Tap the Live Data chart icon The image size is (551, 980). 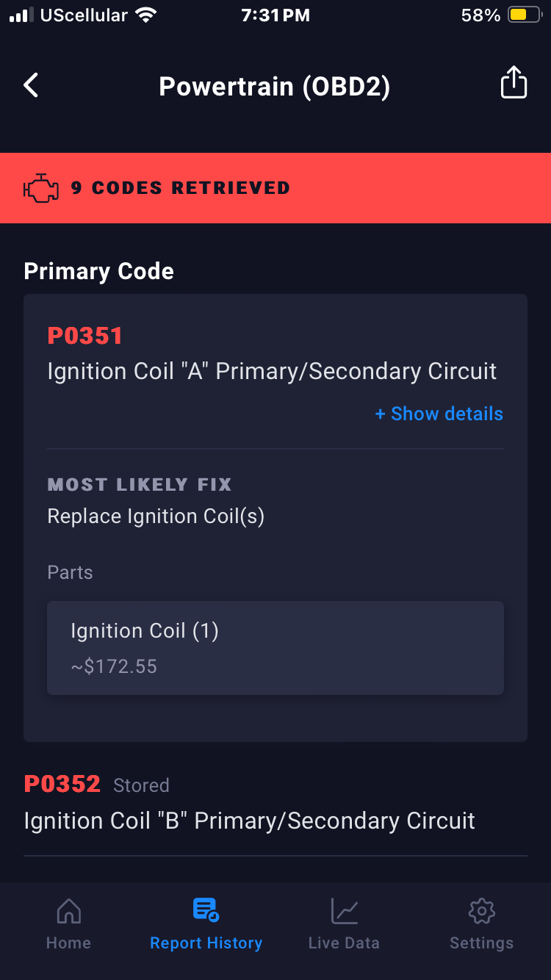pos(344,912)
